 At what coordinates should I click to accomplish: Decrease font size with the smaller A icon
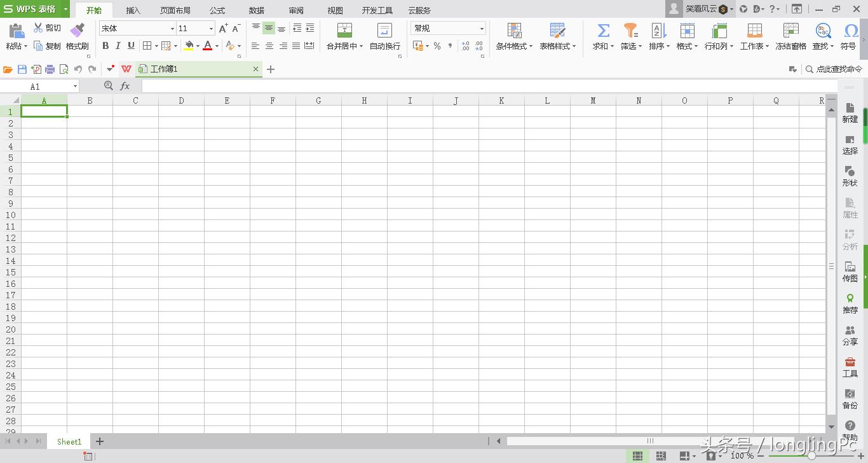(x=236, y=28)
